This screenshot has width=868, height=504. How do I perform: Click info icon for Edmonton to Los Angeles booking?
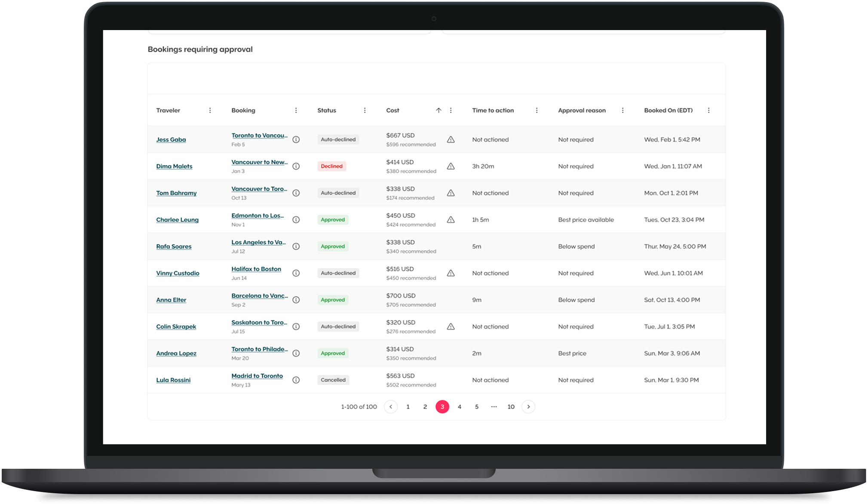[296, 220]
